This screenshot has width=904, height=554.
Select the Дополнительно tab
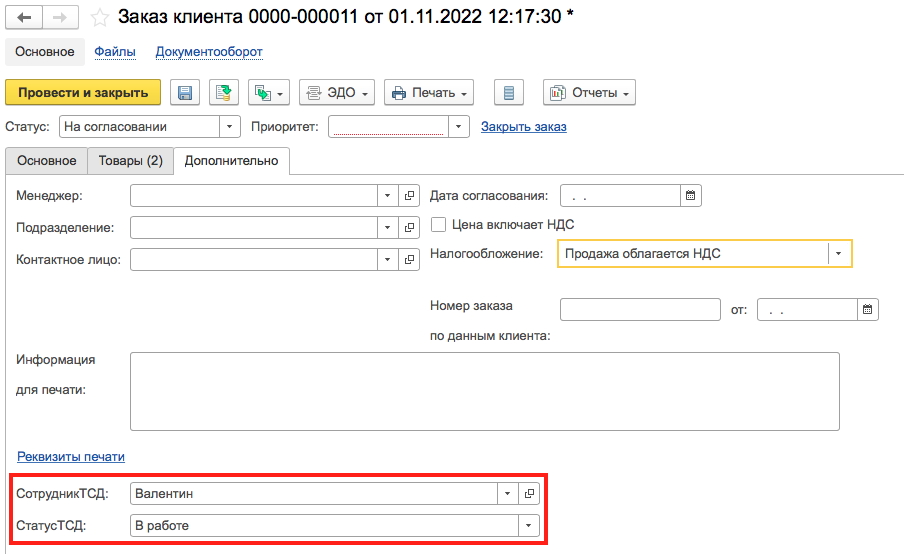(231, 161)
